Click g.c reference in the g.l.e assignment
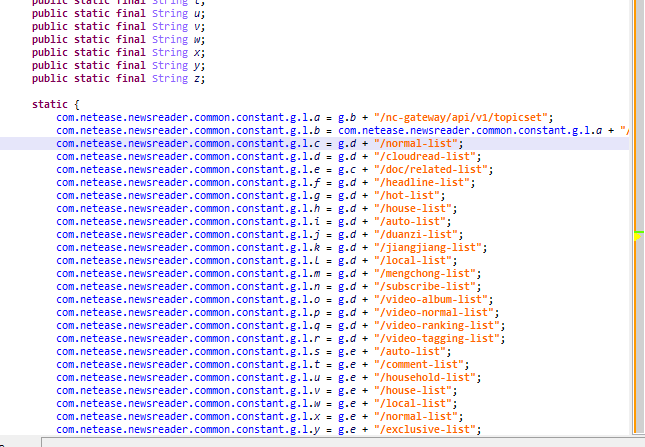This screenshot has width=645, height=447. (x=347, y=169)
